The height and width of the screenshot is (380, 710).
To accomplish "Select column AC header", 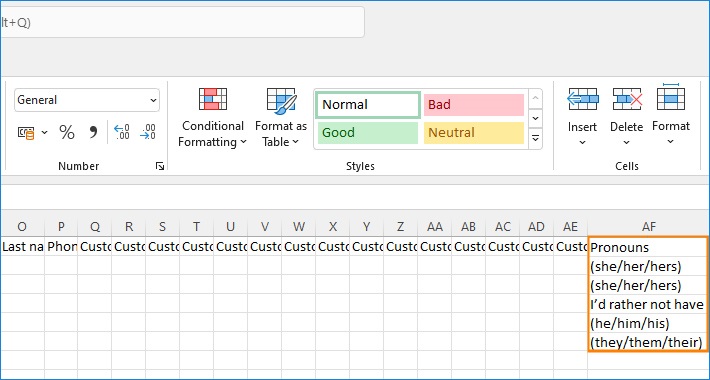I will [x=502, y=226].
